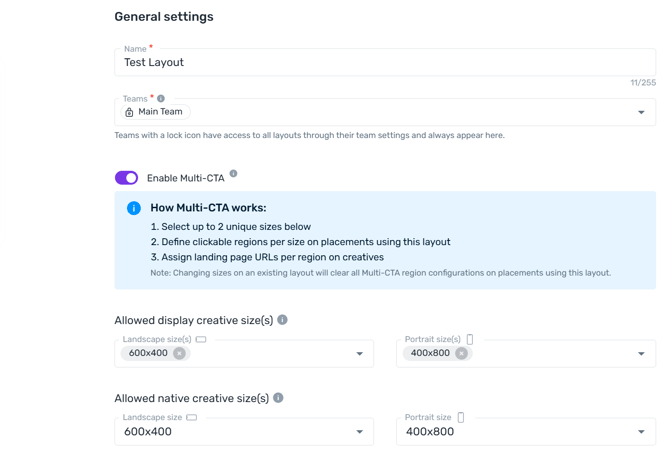Click info icon for Allowed display creative sizes
The width and height of the screenshot is (670, 457).
282,319
